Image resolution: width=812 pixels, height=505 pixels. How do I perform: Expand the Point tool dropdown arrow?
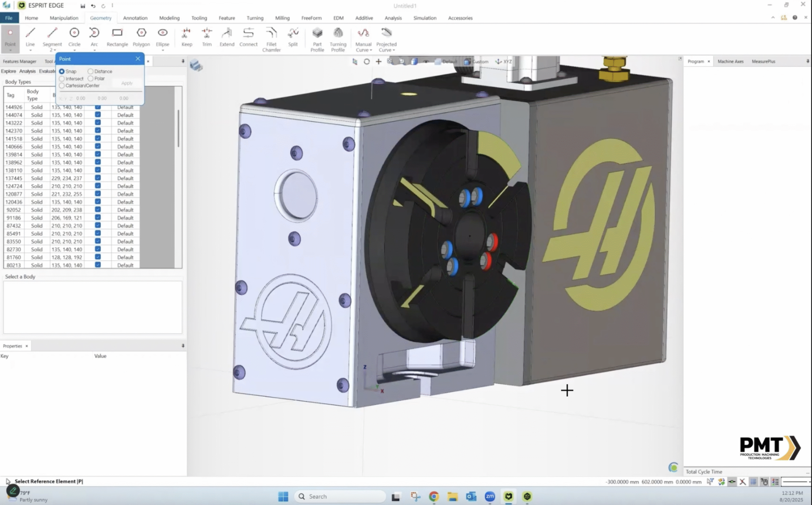[10, 50]
